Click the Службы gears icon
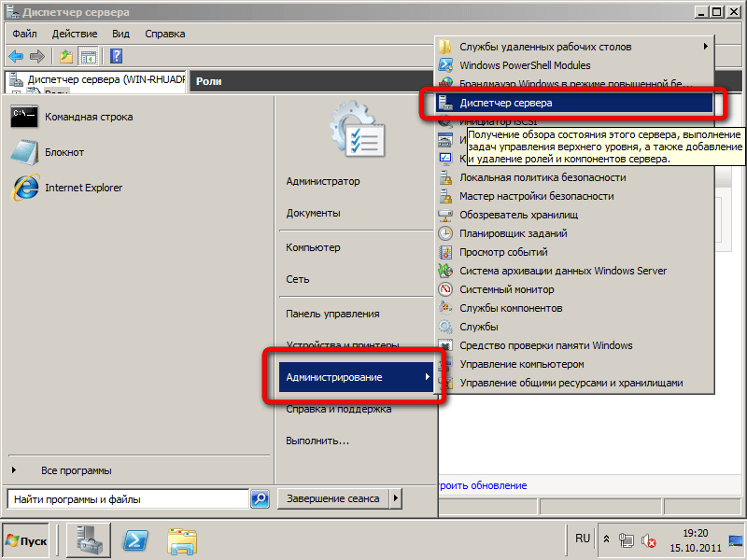747x560 pixels. pos(445,327)
